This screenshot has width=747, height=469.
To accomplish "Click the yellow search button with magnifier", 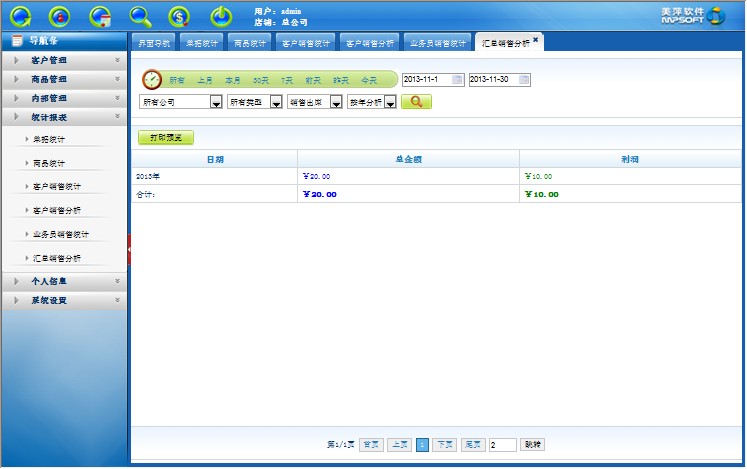I will [x=416, y=102].
